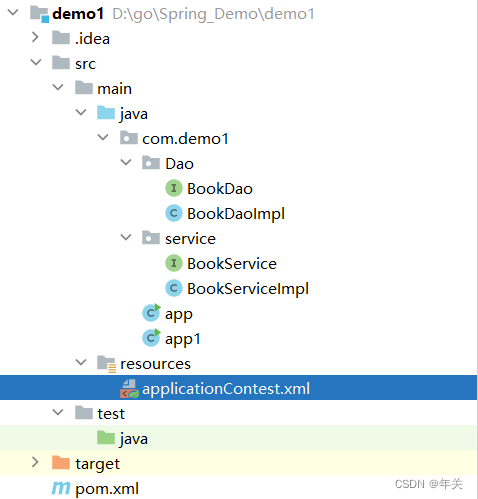The image size is (478, 499).
Task: Click the Dao package icon
Action: click(x=151, y=162)
